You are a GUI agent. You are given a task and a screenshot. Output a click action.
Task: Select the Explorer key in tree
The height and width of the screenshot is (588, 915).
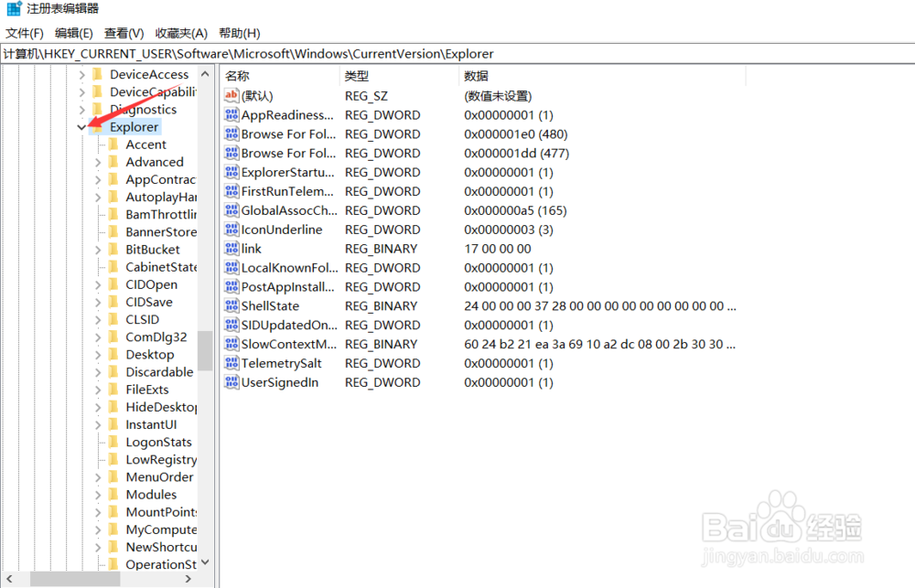134,127
